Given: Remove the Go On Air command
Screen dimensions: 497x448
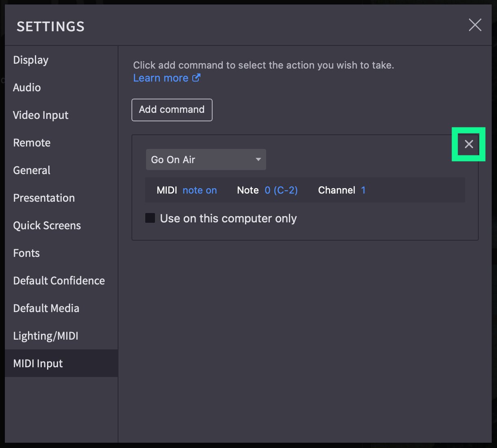Looking at the screenshot, I should point(469,144).
